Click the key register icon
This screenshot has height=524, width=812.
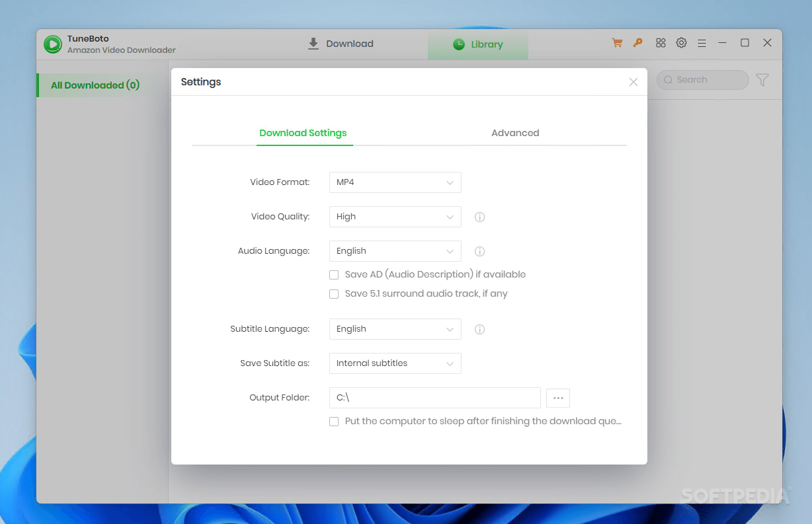click(x=637, y=43)
